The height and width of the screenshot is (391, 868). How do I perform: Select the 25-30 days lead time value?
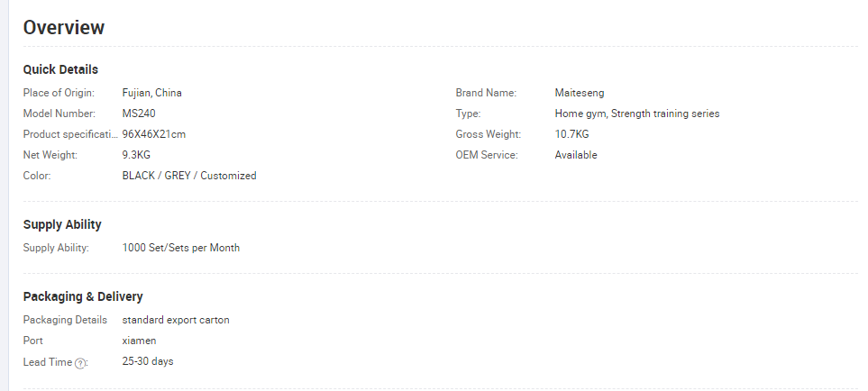coord(148,361)
